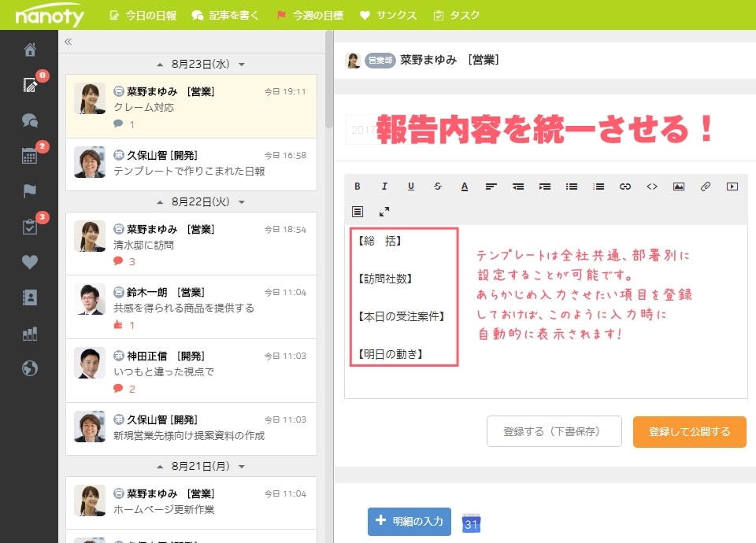Open the calendar sidebar icon

(x=29, y=156)
